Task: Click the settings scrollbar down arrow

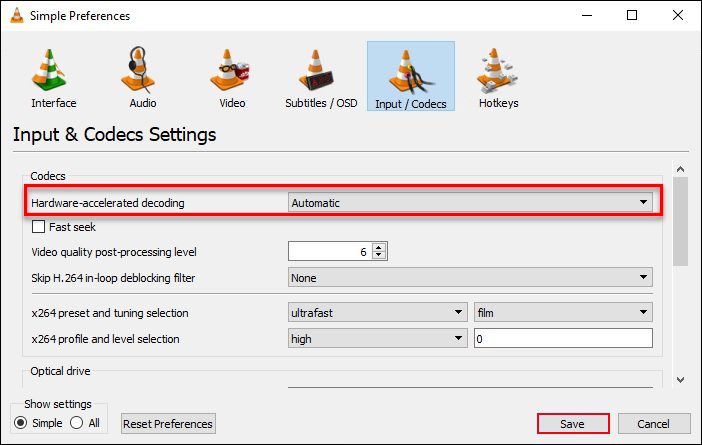Action: coord(681,380)
